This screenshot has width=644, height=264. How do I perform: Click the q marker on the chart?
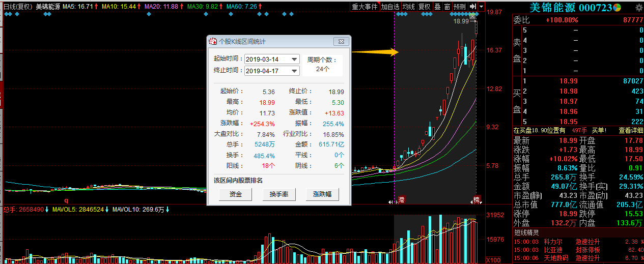(66, 201)
